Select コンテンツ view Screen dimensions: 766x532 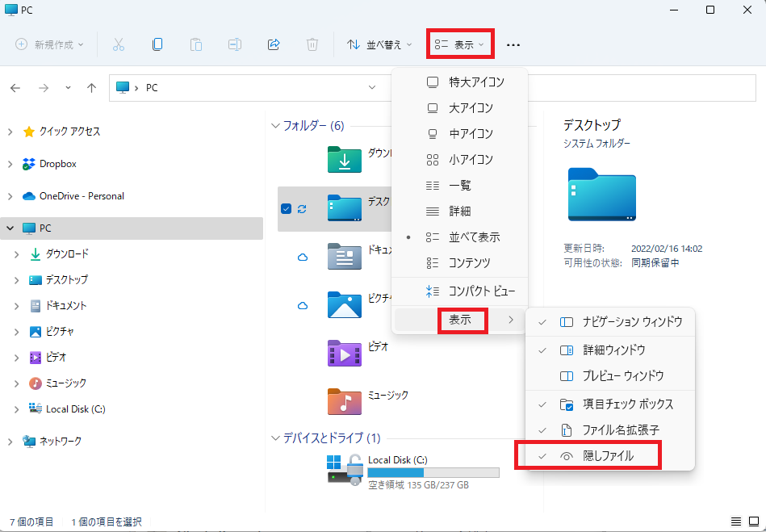click(x=460, y=263)
